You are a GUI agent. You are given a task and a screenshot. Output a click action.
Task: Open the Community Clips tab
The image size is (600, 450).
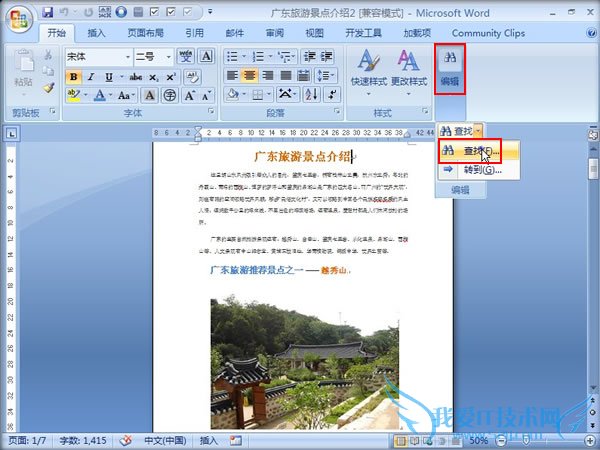488,33
